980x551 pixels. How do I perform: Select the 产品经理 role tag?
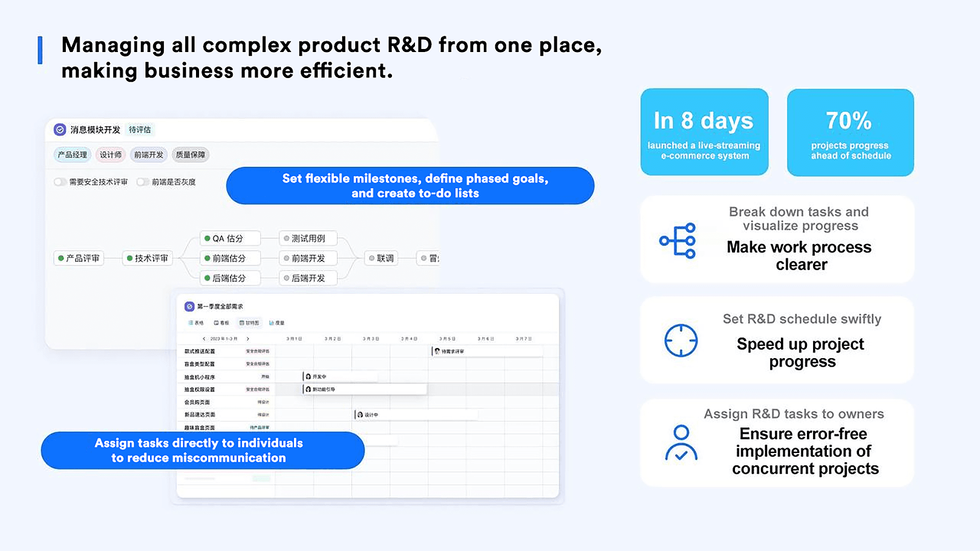point(72,154)
